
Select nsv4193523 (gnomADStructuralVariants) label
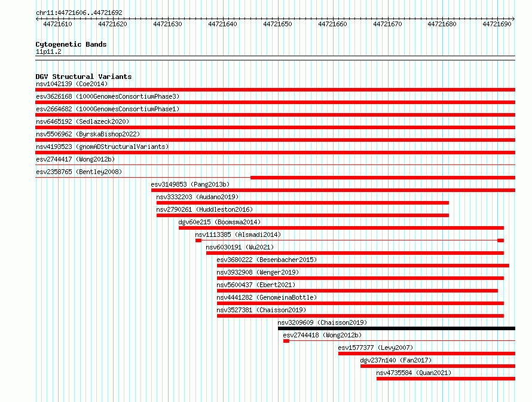point(102,147)
